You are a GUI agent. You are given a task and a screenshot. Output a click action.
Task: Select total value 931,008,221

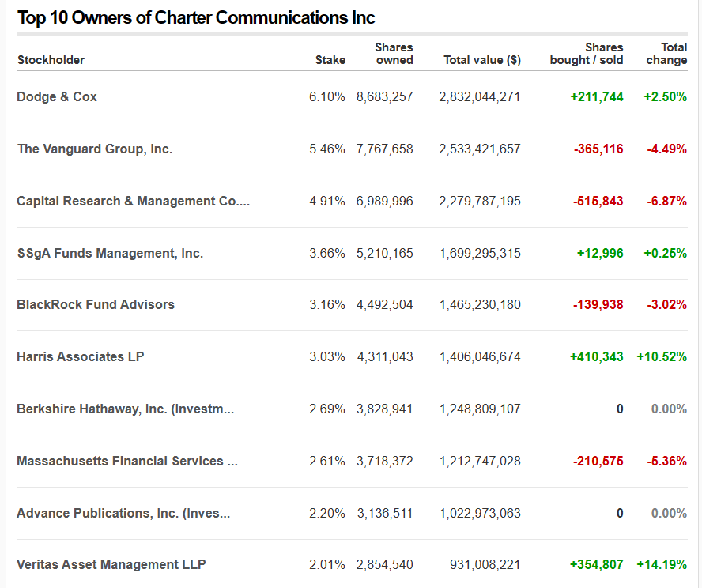(x=485, y=565)
